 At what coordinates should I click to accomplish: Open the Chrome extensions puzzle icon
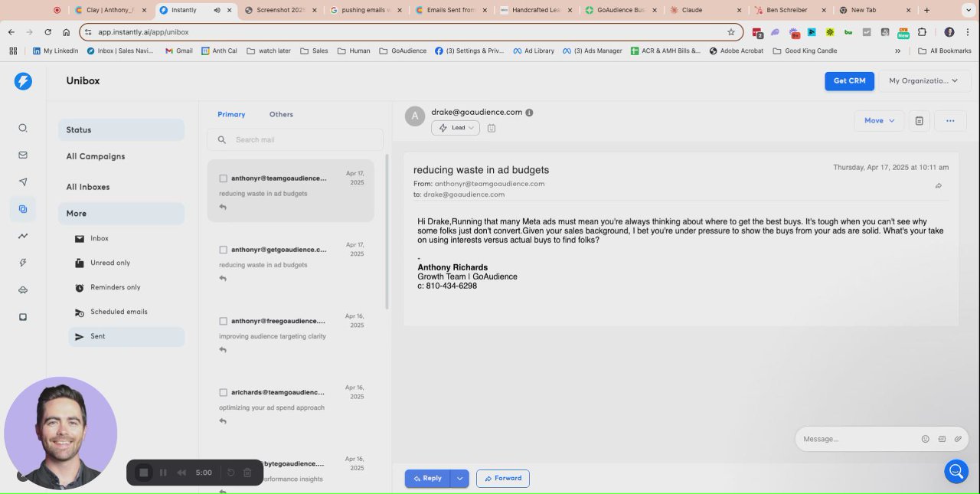pyautogui.click(x=922, y=32)
